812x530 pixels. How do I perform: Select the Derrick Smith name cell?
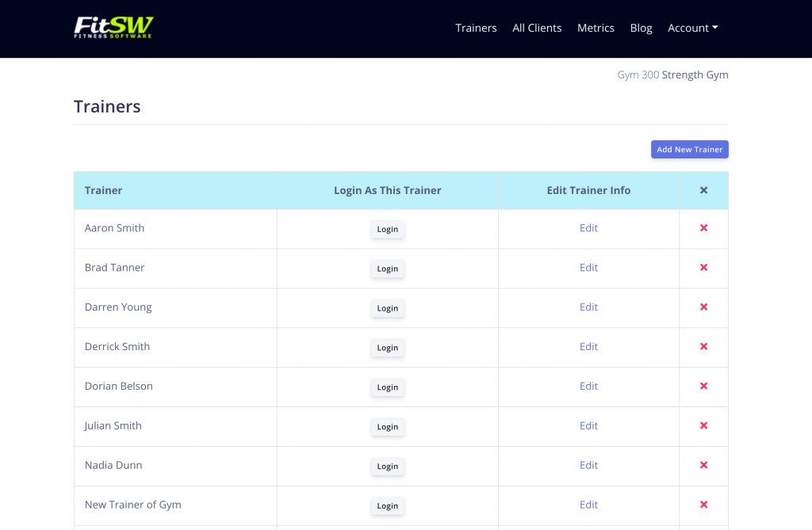(175, 347)
